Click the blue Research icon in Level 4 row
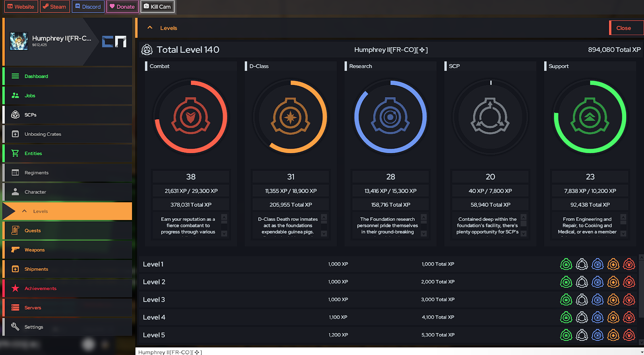This screenshot has width=644, height=355. click(x=598, y=318)
